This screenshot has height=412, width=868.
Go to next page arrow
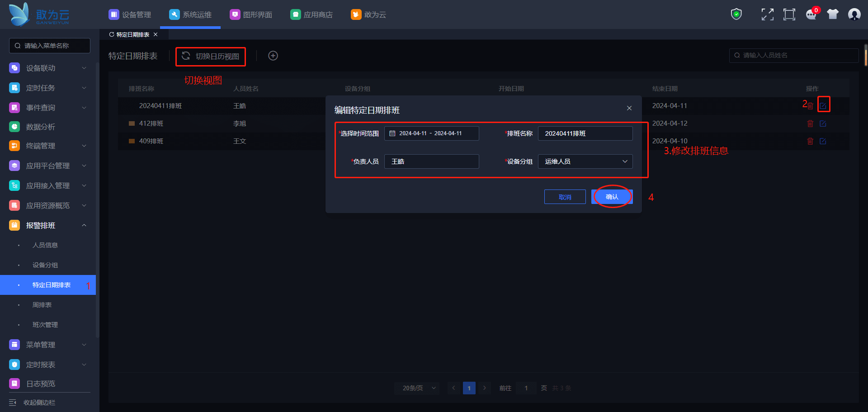tap(485, 388)
